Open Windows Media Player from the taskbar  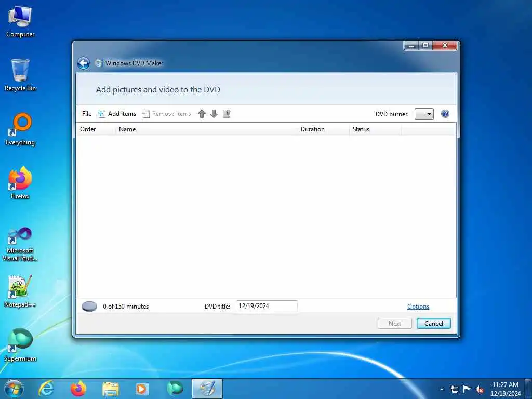(141, 389)
